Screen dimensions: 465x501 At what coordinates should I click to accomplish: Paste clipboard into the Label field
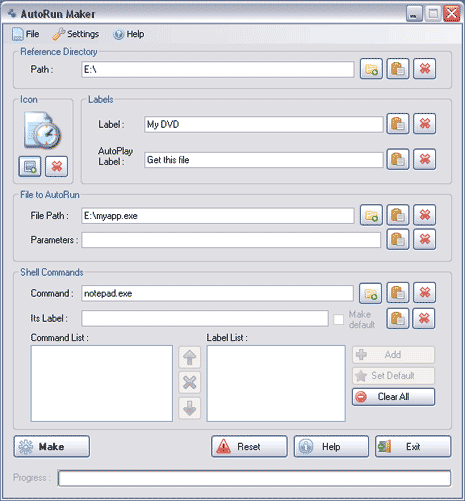click(x=398, y=124)
